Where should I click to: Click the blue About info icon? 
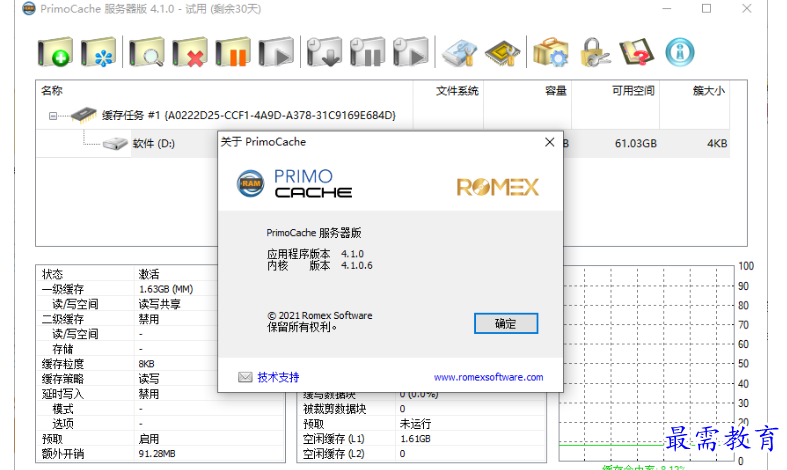(x=680, y=52)
